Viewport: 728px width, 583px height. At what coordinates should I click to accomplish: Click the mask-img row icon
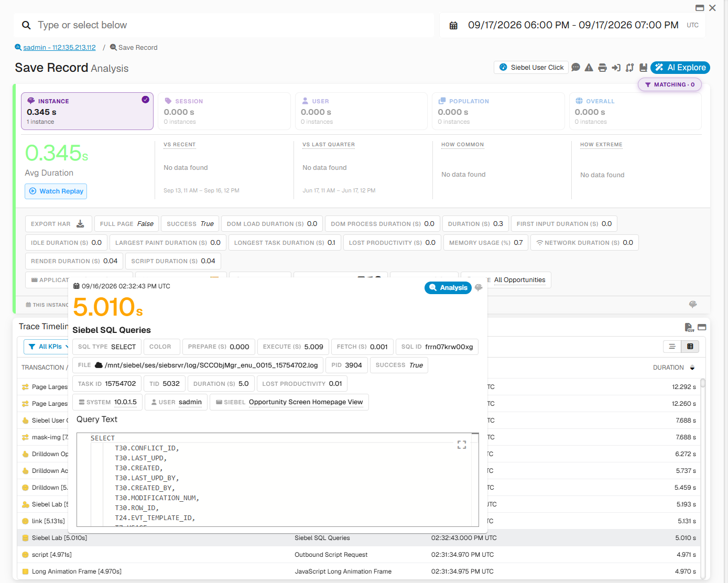pyautogui.click(x=25, y=437)
